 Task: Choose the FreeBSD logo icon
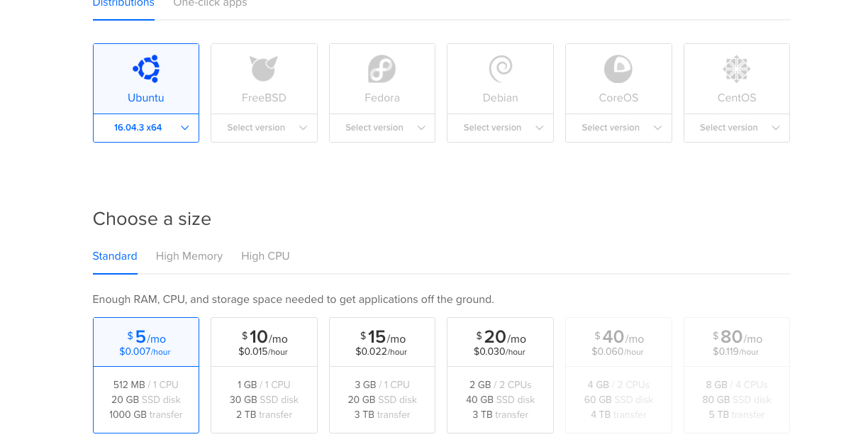pos(264,69)
